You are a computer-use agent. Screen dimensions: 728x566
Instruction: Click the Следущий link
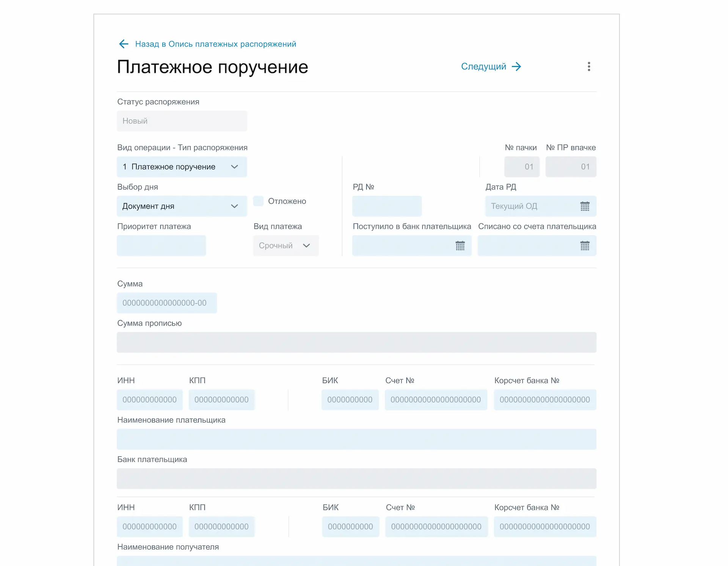[x=483, y=66]
